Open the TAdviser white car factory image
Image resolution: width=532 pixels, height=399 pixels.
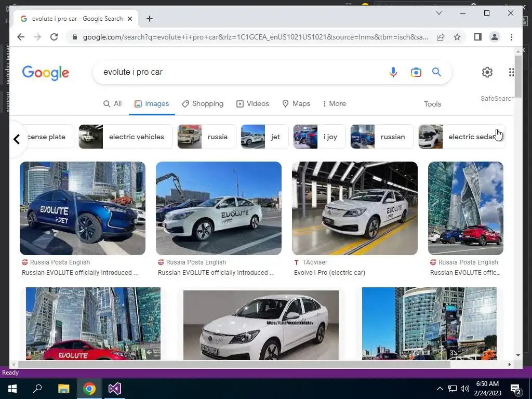coord(354,208)
